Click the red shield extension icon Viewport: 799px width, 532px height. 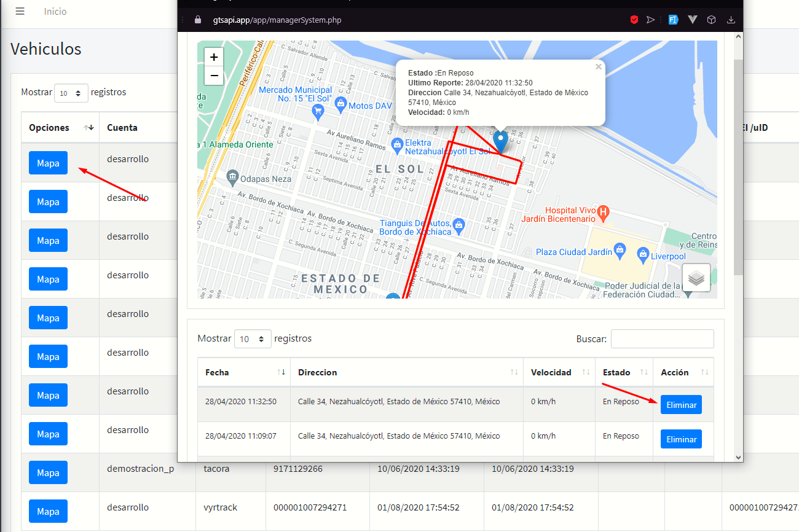point(634,20)
